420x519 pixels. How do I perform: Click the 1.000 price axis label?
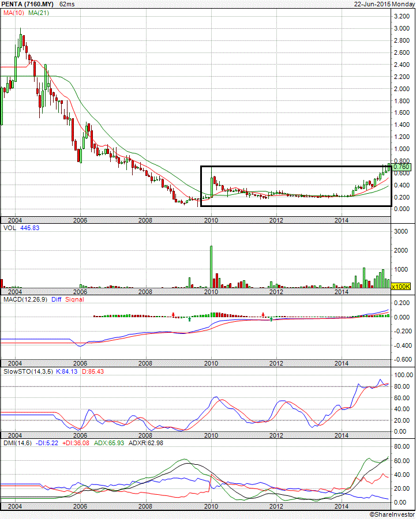[402, 149]
